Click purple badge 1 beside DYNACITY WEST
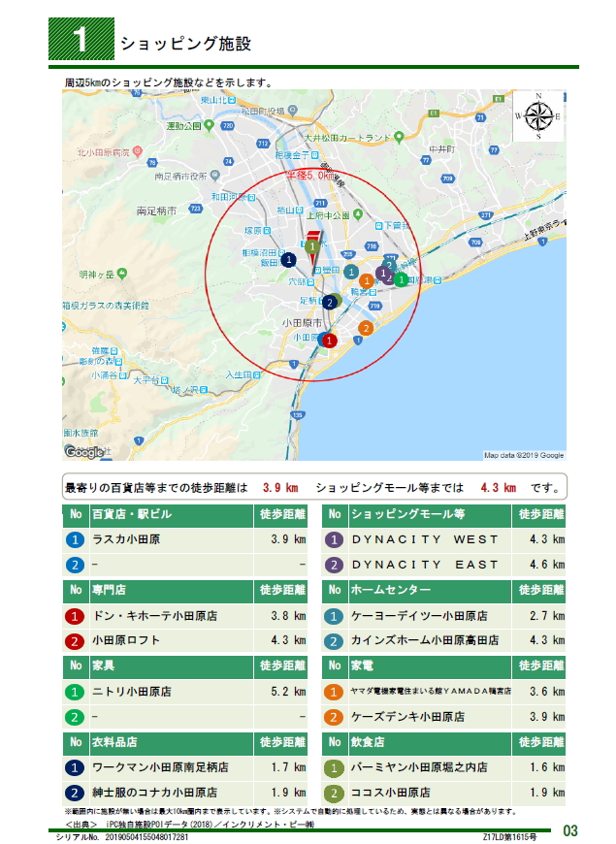 [x=334, y=540]
